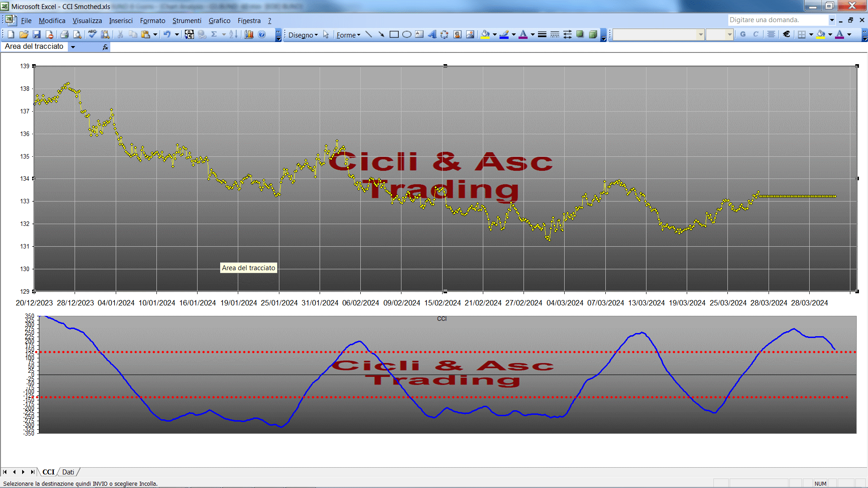Insert WordArt from the drawing toolbar
868x488 pixels.
pos(432,34)
